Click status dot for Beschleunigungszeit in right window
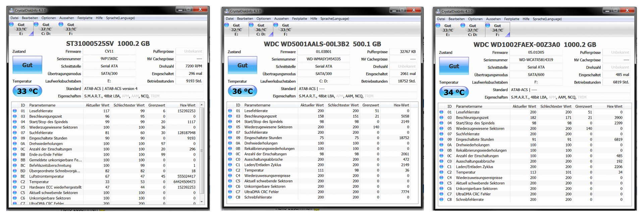The height and width of the screenshot is (217, 644). click(x=441, y=118)
